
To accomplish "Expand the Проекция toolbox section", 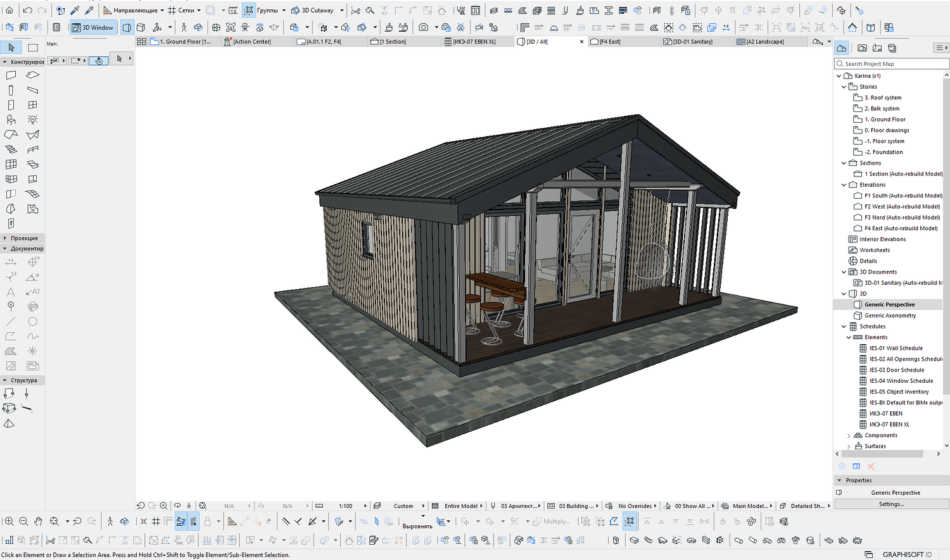I will (x=5, y=238).
